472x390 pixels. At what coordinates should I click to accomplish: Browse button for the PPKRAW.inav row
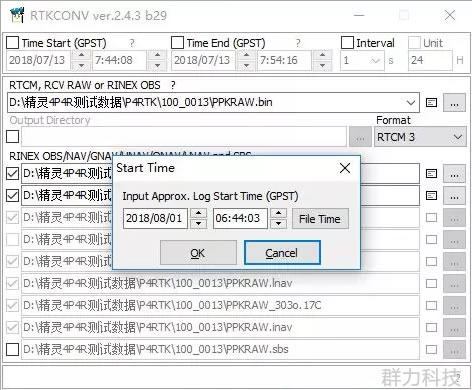(454, 328)
